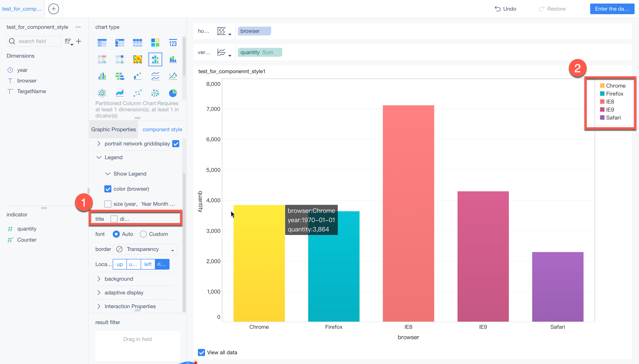Uncheck the color (browser) legend checkbox

pyautogui.click(x=108, y=189)
